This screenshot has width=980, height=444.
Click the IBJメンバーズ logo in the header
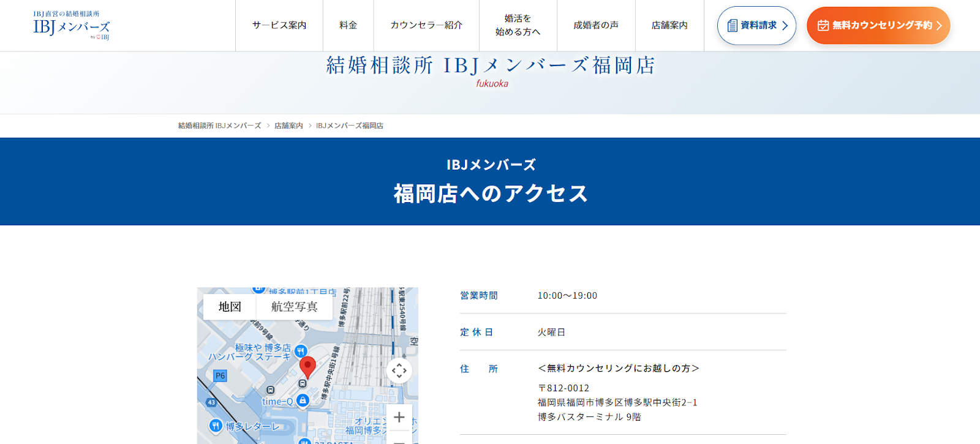(x=71, y=25)
